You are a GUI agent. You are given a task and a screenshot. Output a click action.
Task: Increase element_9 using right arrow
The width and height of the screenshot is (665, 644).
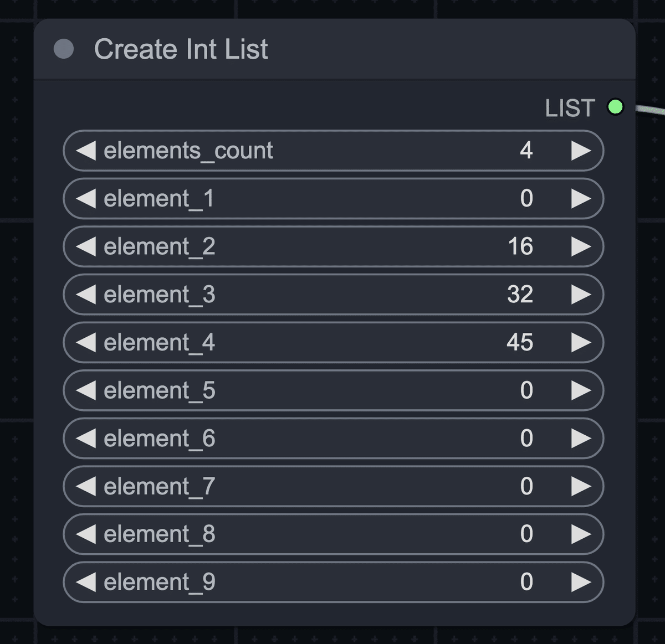[x=581, y=582]
